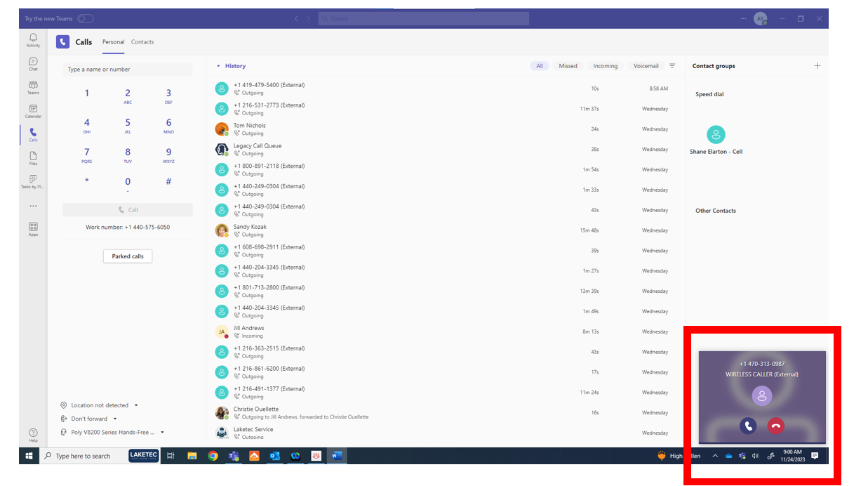Click the Parked calls button
This screenshot has width=868, height=486.
click(x=128, y=256)
